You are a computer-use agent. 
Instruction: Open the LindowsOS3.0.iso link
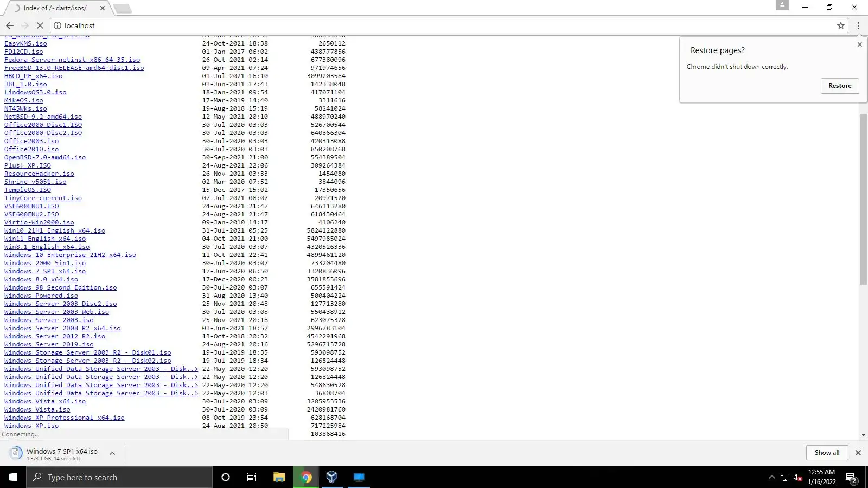35,92
